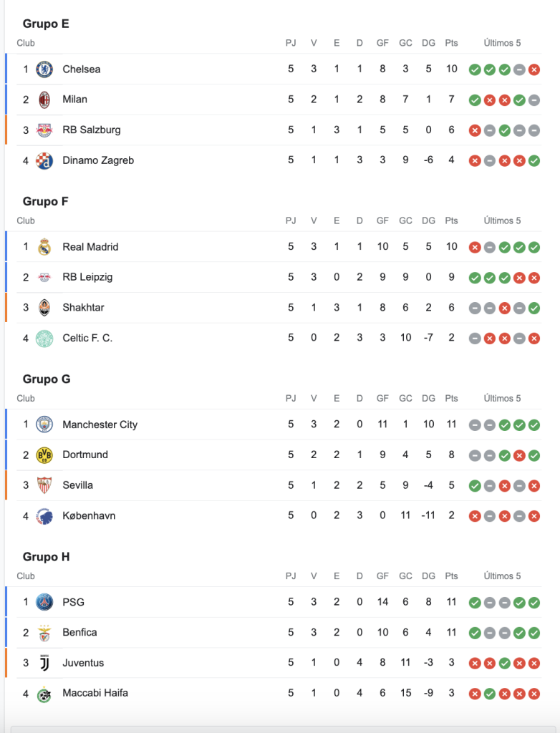Click the Pts column header in Grupo E

point(451,43)
